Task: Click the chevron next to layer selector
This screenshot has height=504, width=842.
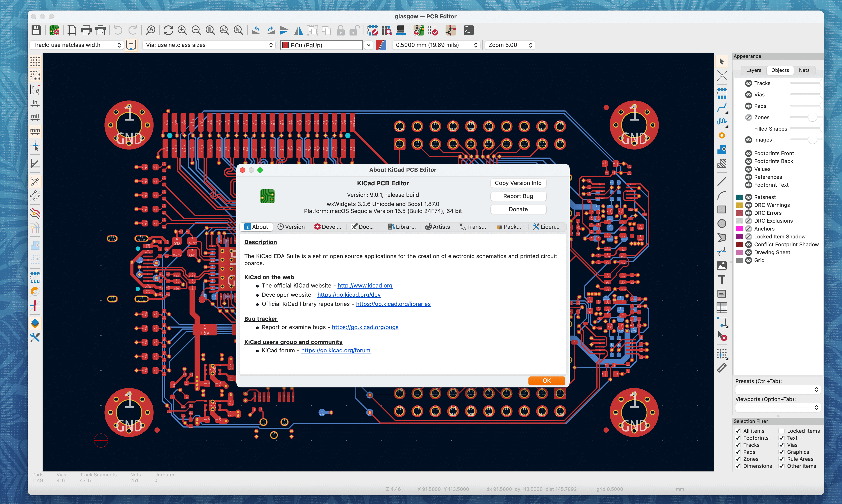Action: pyautogui.click(x=369, y=45)
